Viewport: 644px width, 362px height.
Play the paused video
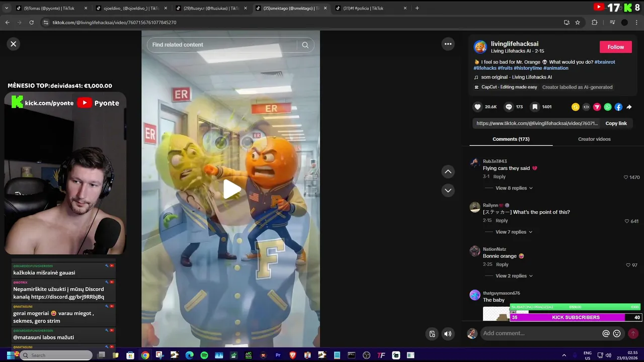231,189
